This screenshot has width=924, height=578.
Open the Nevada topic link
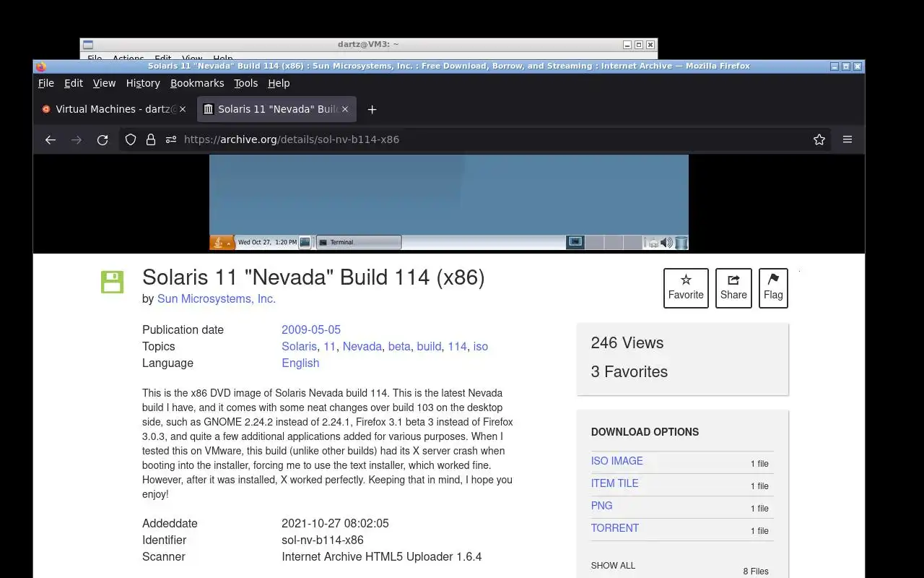click(x=362, y=346)
